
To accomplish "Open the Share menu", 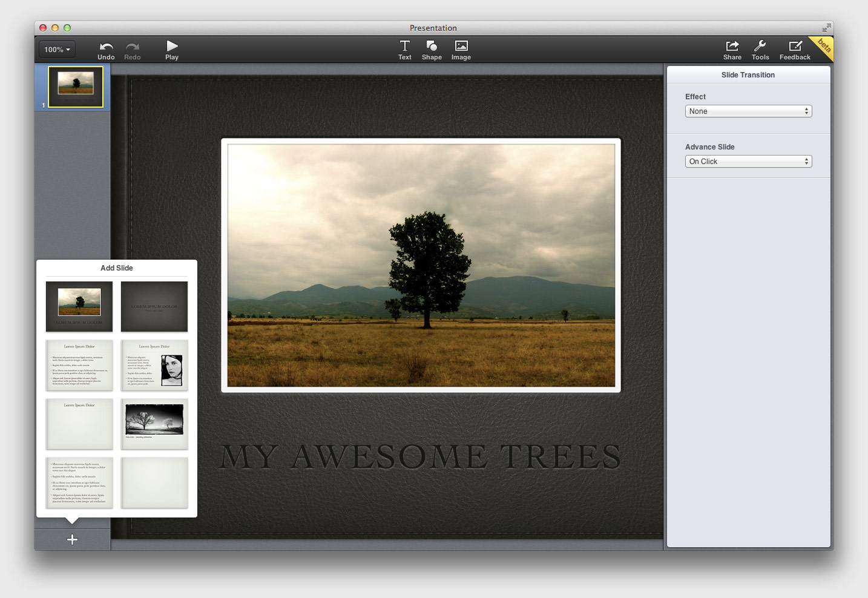I will coord(732,50).
